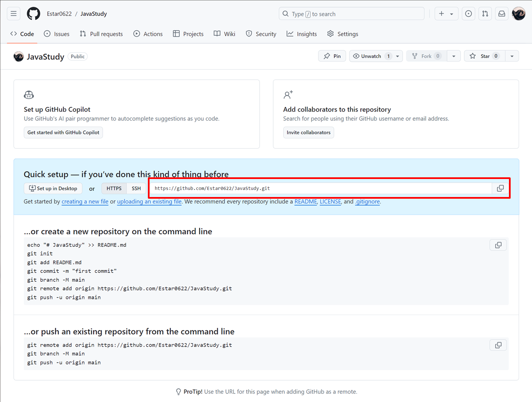Open the create new dropdown in the header
Viewport: 532px width, 402px height.
pos(446,13)
